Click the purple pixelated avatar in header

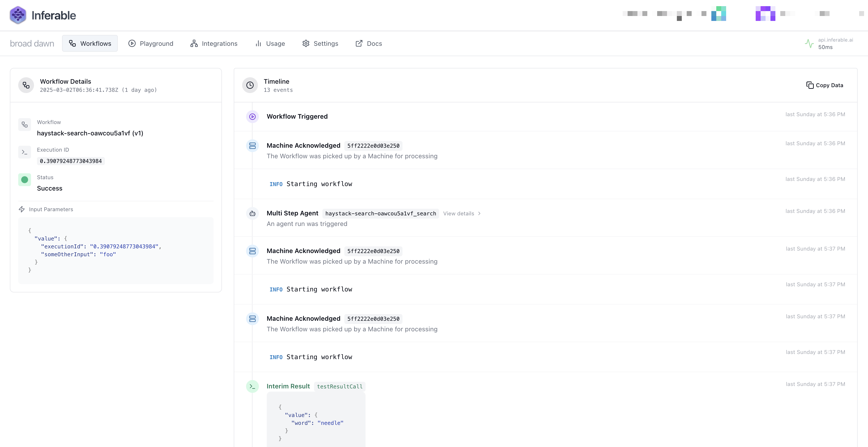click(x=765, y=14)
